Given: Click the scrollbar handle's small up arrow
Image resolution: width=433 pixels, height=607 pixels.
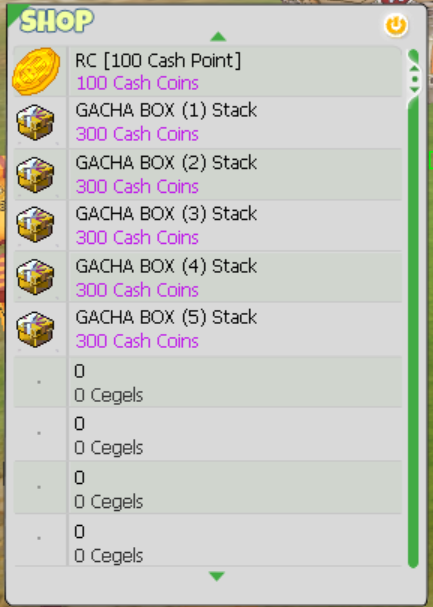Looking at the screenshot, I should point(414,69).
